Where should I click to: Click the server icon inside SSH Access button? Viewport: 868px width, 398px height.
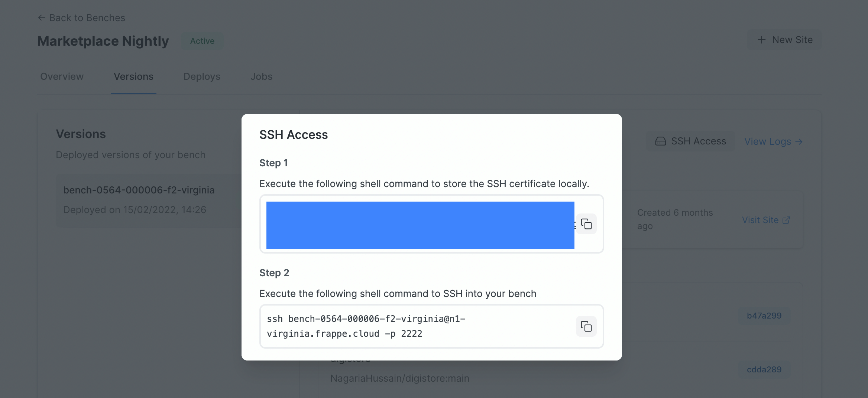(660, 141)
